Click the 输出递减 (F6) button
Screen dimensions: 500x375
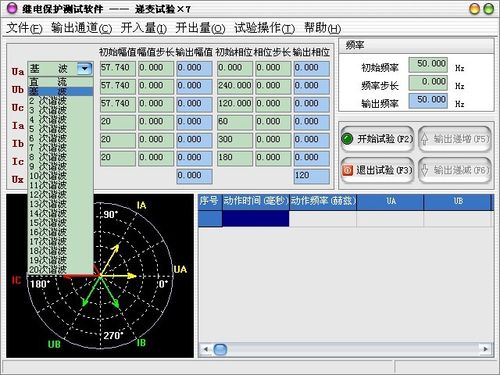coord(455,170)
